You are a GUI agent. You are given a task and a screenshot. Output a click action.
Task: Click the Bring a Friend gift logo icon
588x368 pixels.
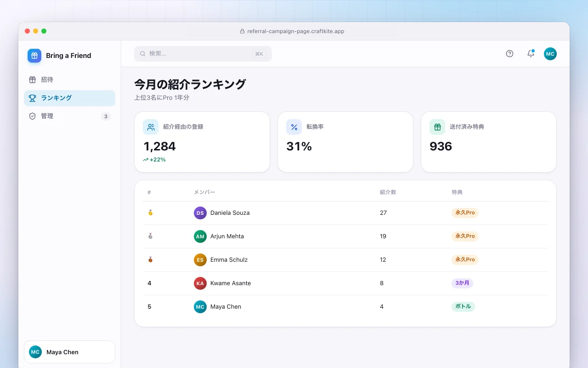(x=34, y=56)
